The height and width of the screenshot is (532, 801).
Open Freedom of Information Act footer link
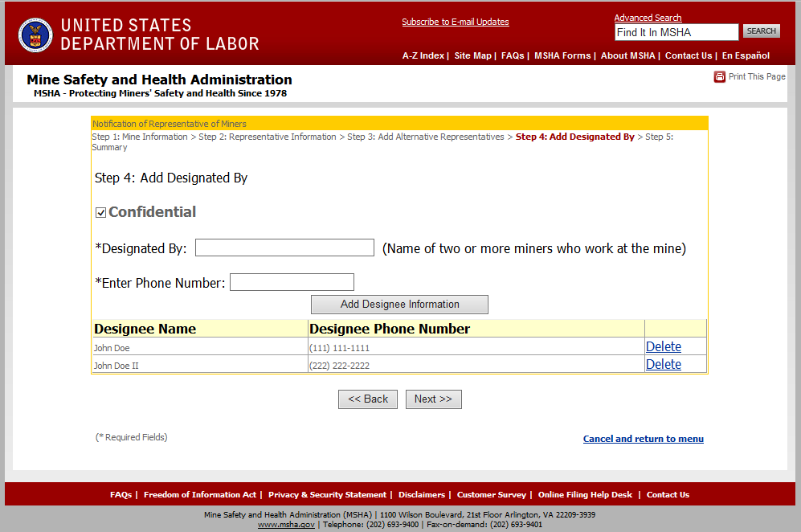coord(200,495)
